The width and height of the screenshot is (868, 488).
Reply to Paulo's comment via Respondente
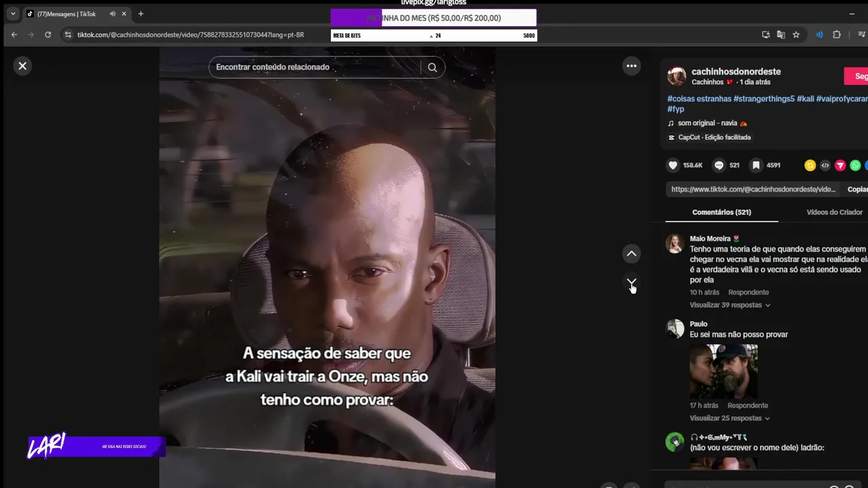click(x=747, y=405)
